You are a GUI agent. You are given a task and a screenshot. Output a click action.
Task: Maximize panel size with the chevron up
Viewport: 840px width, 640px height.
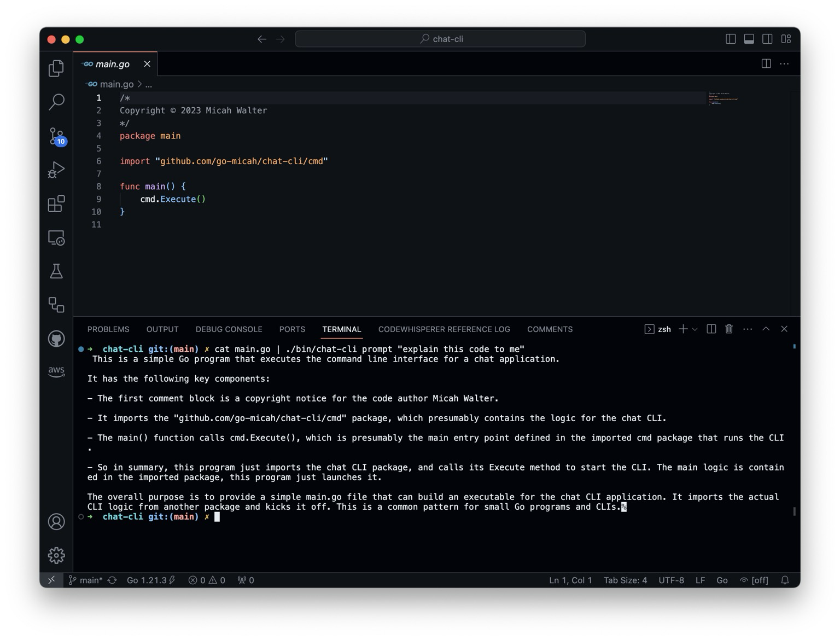click(766, 329)
